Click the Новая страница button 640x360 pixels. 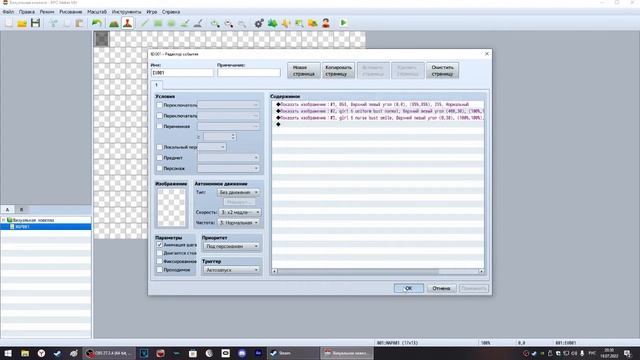303,71
